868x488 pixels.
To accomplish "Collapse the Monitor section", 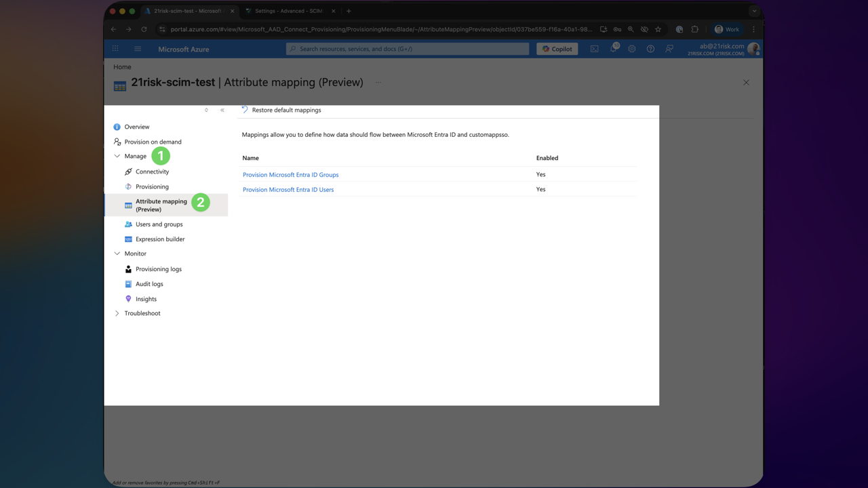I will (x=117, y=253).
